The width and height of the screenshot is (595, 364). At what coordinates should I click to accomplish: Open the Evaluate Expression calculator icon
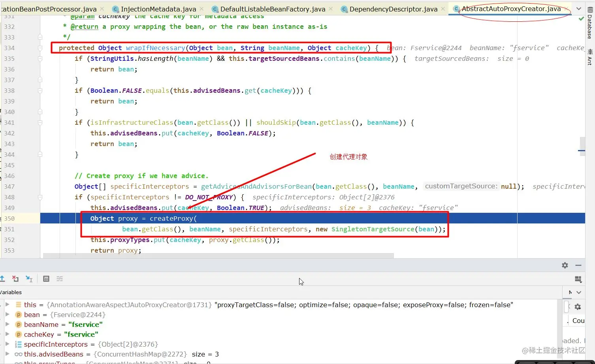point(46,279)
